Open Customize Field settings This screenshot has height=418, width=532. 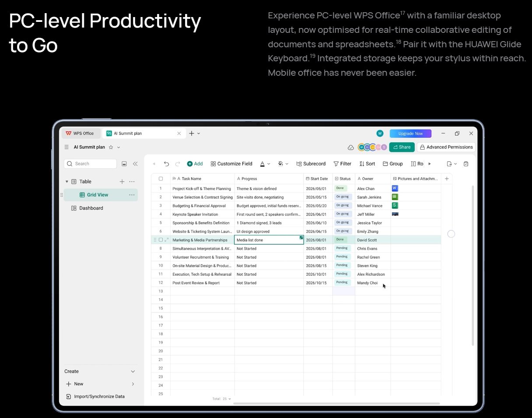[x=231, y=164]
